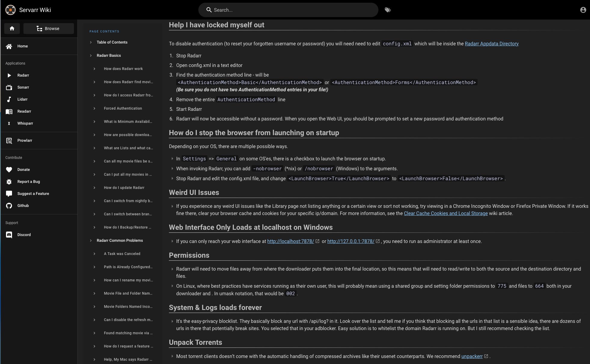590x364 pixels.
Task: Open the Radarr Appdata Directory link
Action: coord(492,44)
